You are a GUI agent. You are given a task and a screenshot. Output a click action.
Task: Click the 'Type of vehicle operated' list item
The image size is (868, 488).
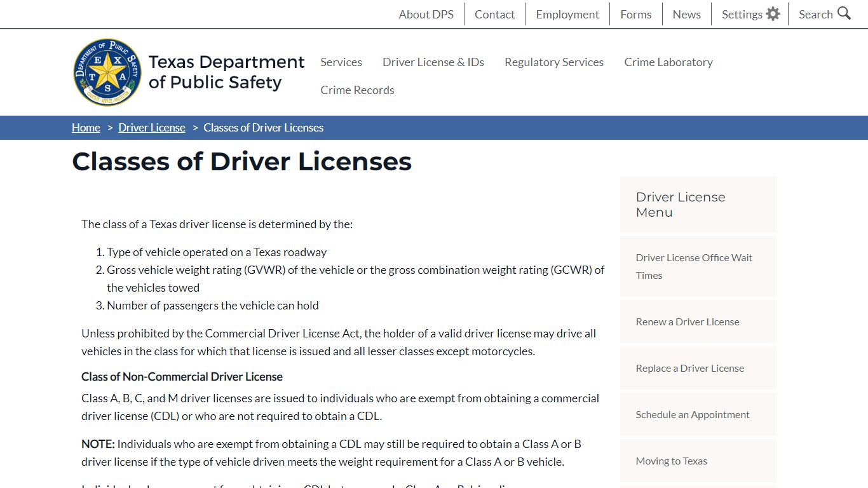click(217, 252)
